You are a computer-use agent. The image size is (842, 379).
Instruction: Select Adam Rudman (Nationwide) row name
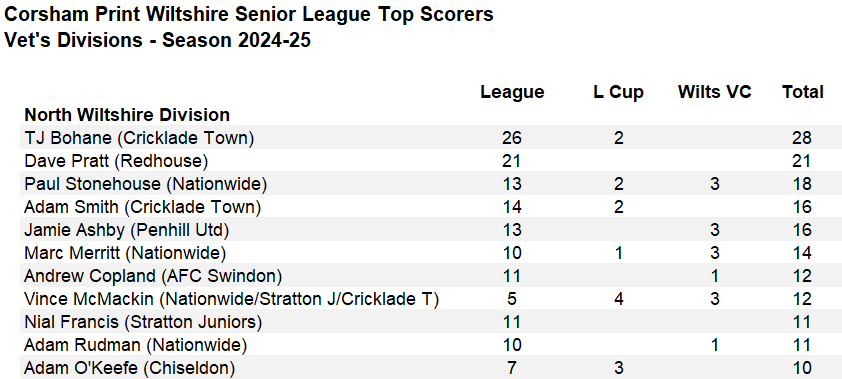coord(135,345)
